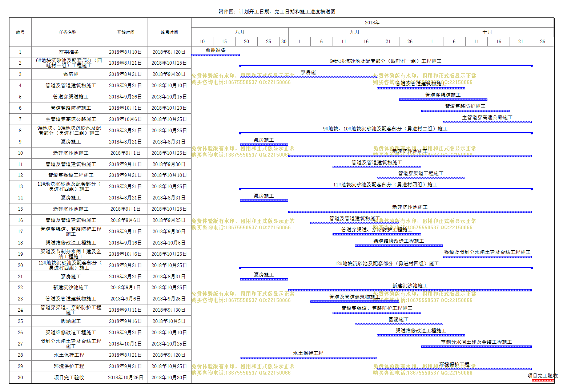The image size is (563, 392).
Task: Click end date '2018年10月15日'
Action: pyautogui.click(x=169, y=97)
